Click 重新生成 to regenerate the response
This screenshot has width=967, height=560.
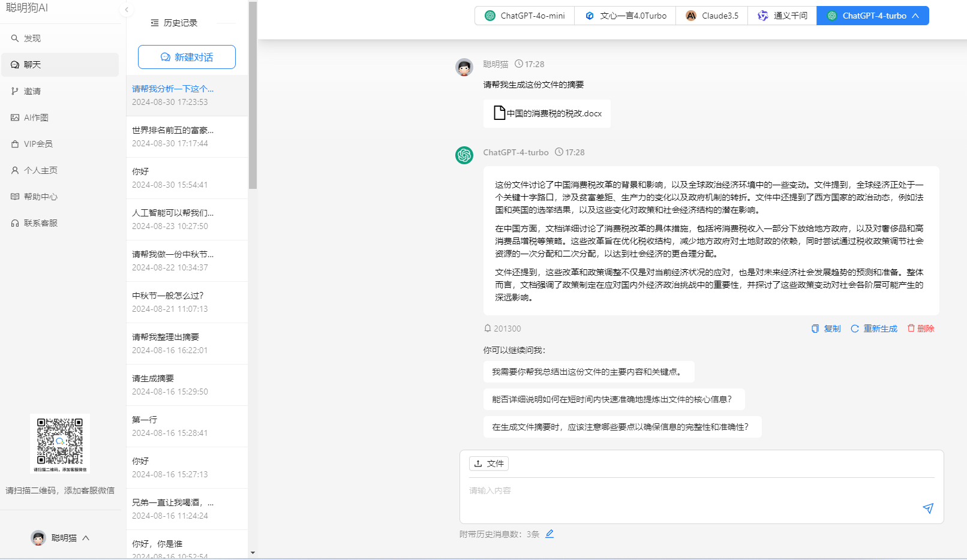coord(874,329)
